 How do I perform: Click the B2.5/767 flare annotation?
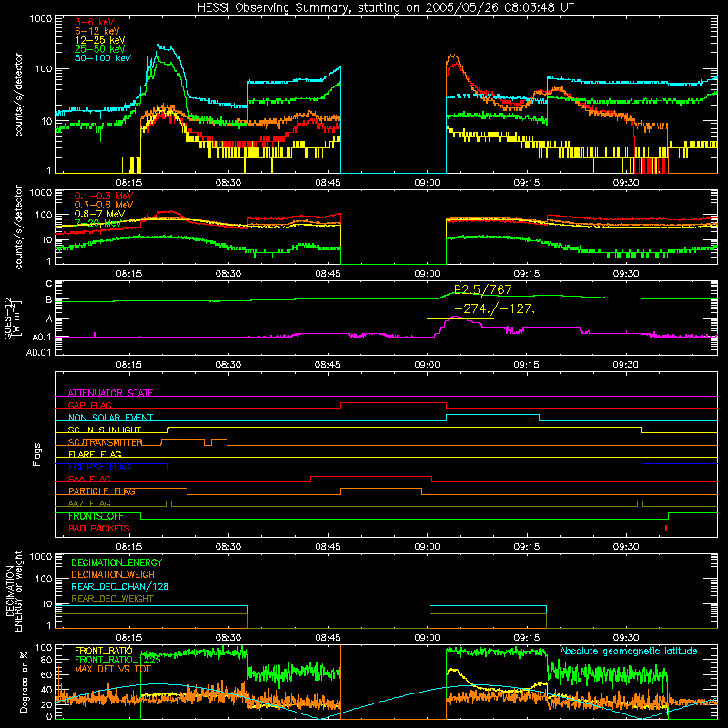(x=482, y=289)
